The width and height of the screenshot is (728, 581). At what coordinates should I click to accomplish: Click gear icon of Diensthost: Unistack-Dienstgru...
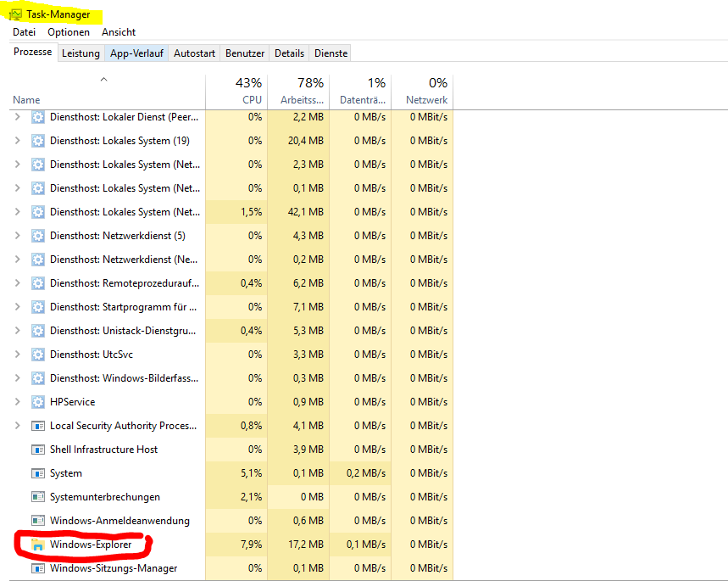(x=37, y=331)
